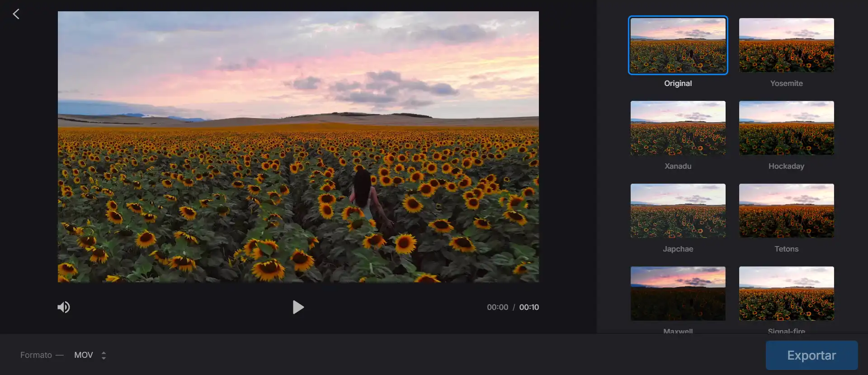
Task: Click the Japchae filter label
Action: tap(678, 249)
